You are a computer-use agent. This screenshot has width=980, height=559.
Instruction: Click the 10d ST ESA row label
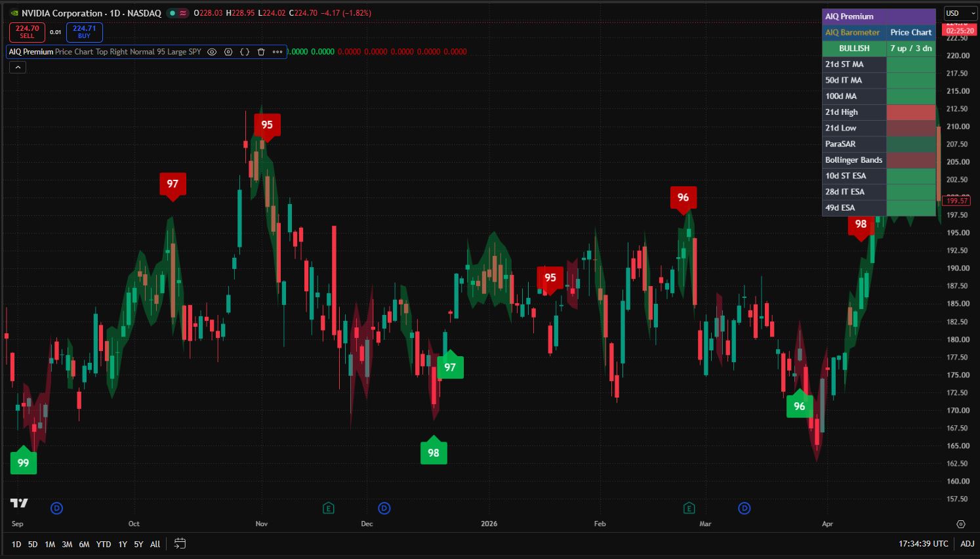click(846, 176)
